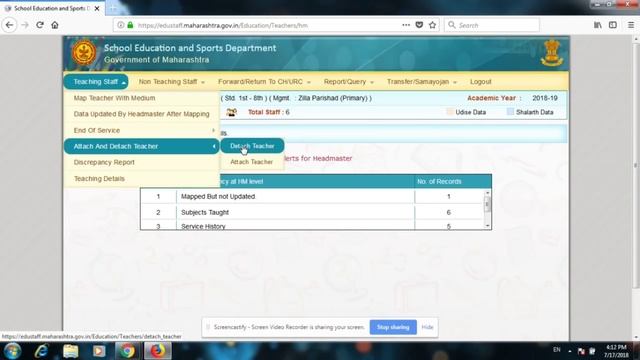Click the Academic Year 2018-19 value
The height and width of the screenshot is (360, 640).
pos(544,98)
